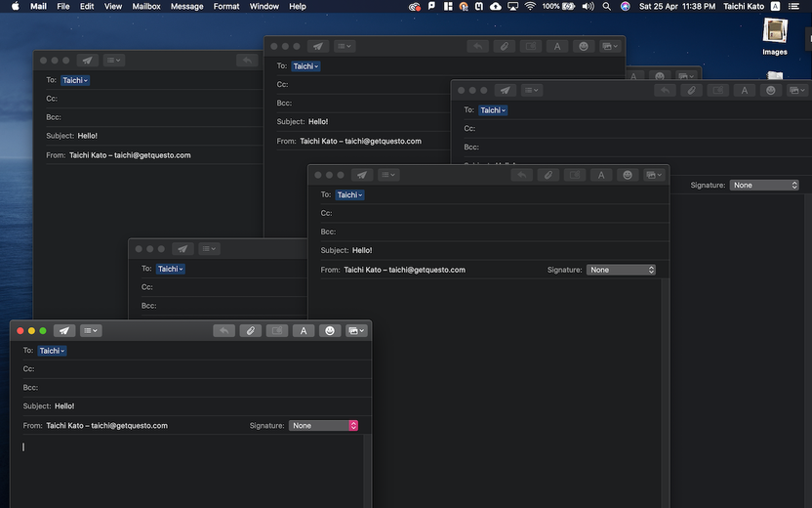Click Subject Hello! field in top-left compose window
The height and width of the screenshot is (508, 812).
(x=154, y=136)
